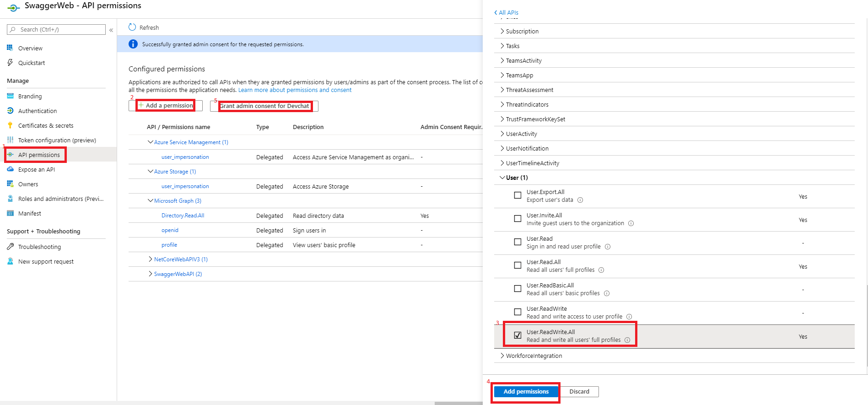
Task: Open the Directory.Read.All permission link
Action: (x=183, y=216)
